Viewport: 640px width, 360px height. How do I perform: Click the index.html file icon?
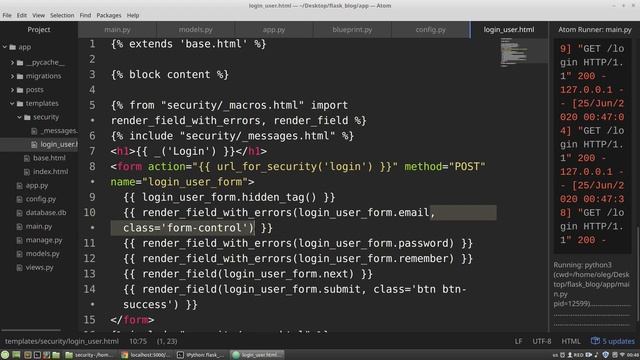pos(27,172)
